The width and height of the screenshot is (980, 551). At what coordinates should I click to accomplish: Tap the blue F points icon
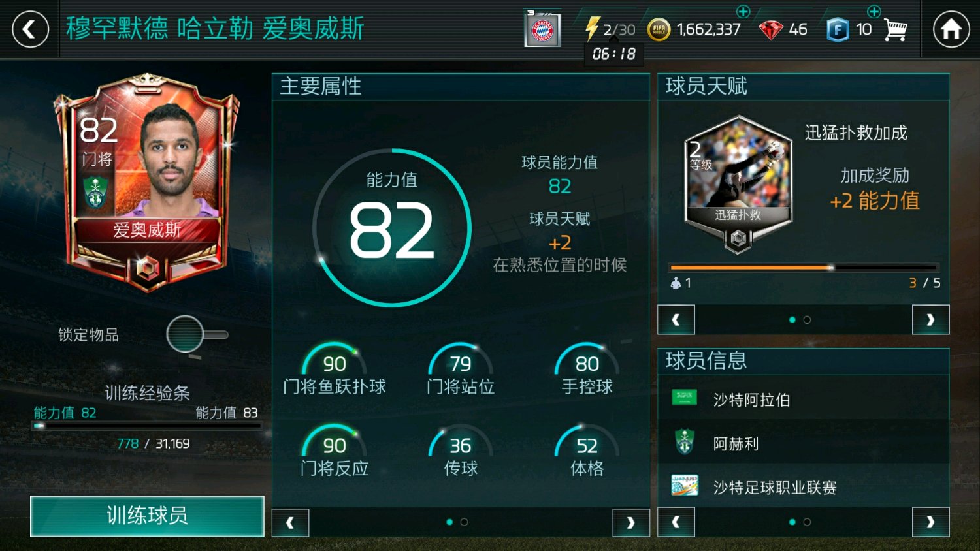838,30
